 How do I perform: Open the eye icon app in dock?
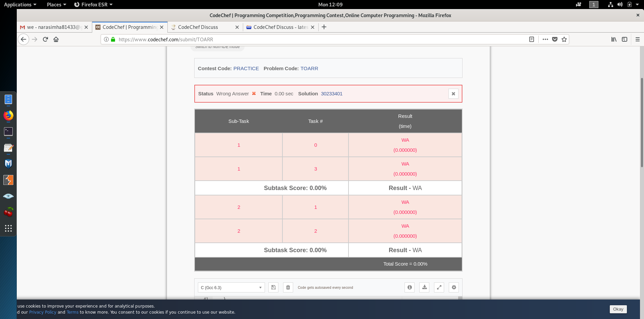tap(8, 196)
